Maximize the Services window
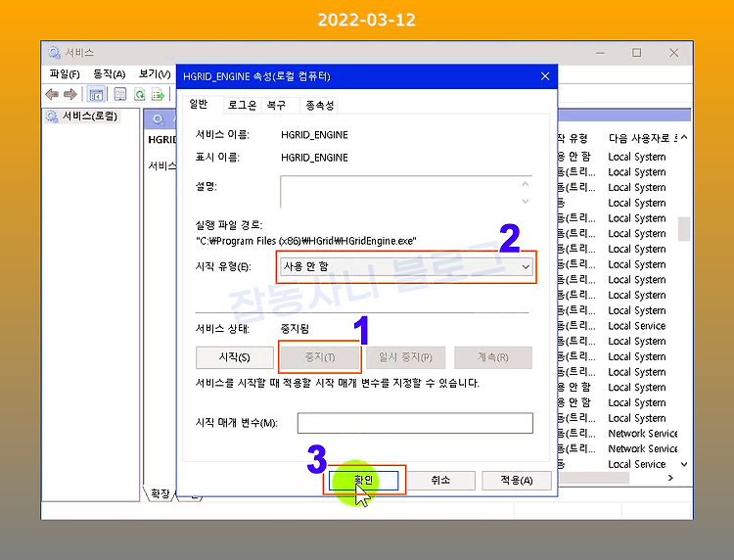734x560 pixels. (x=637, y=53)
